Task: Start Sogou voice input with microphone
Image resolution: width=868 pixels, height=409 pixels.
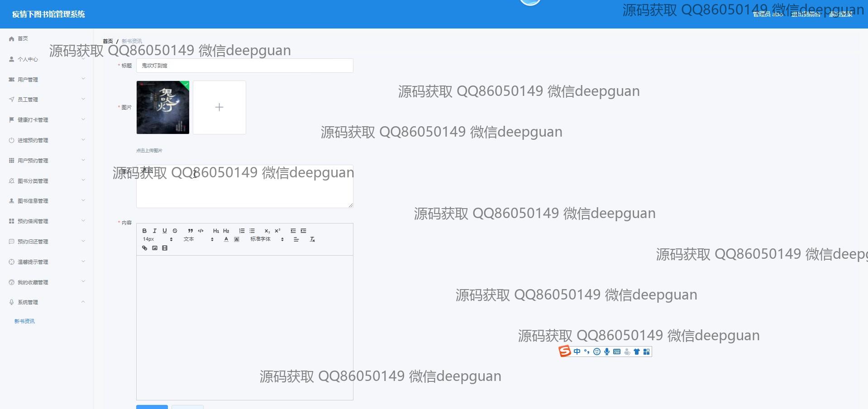Action: tap(607, 352)
